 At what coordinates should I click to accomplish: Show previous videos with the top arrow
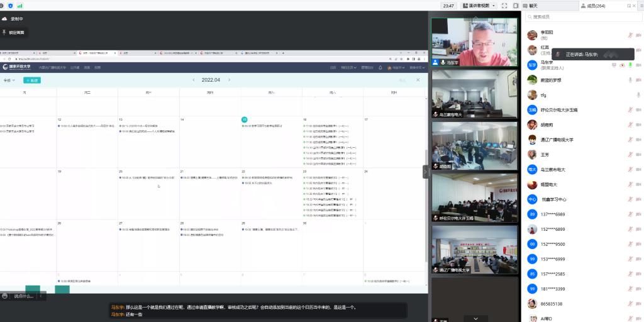tap(475, 18)
